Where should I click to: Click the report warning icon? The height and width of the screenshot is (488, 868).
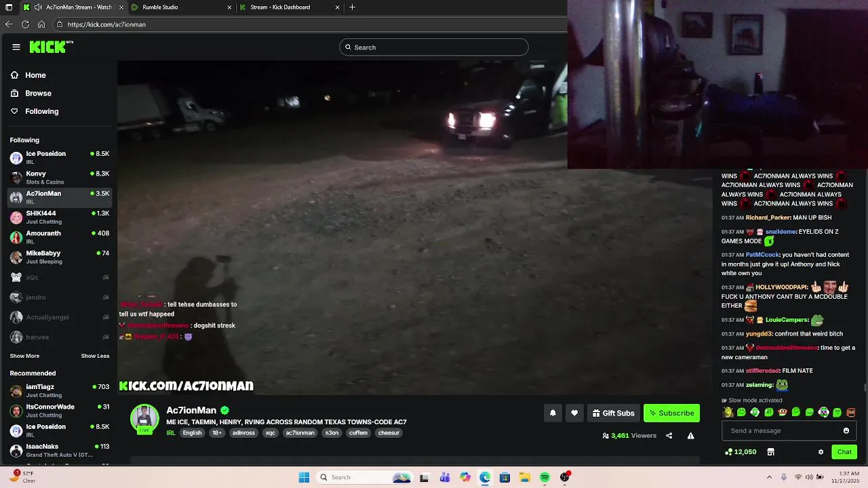tap(690, 436)
